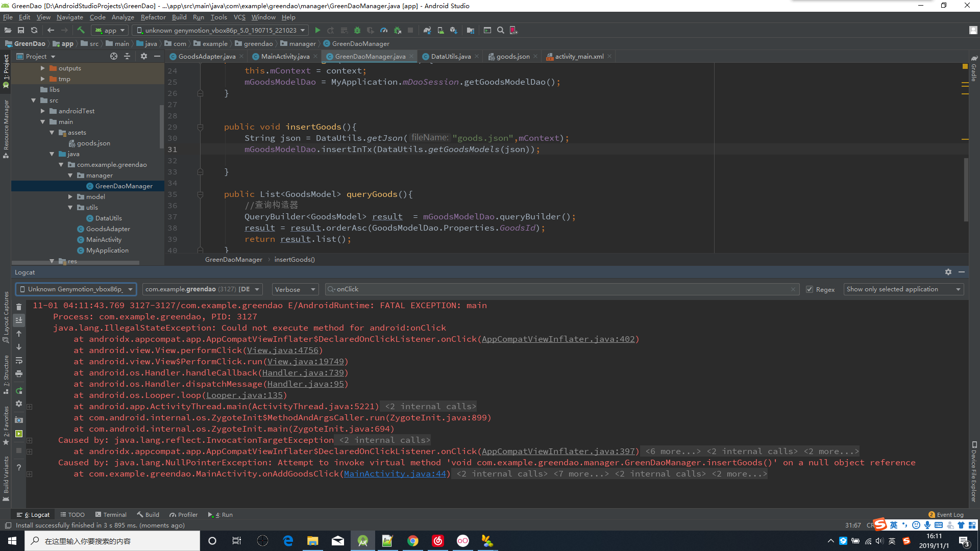Click the Search Everywhere magnifier icon
This screenshot has height=551, width=980.
coord(501,30)
